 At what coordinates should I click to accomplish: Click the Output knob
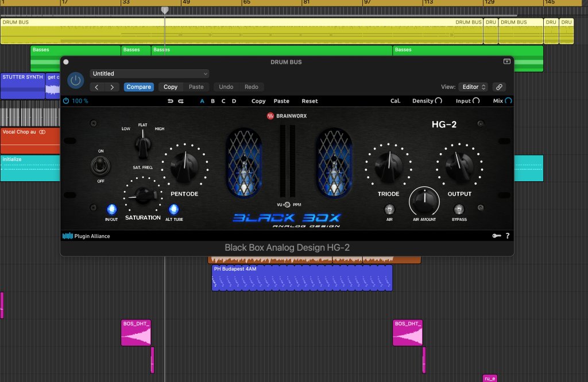tap(459, 166)
